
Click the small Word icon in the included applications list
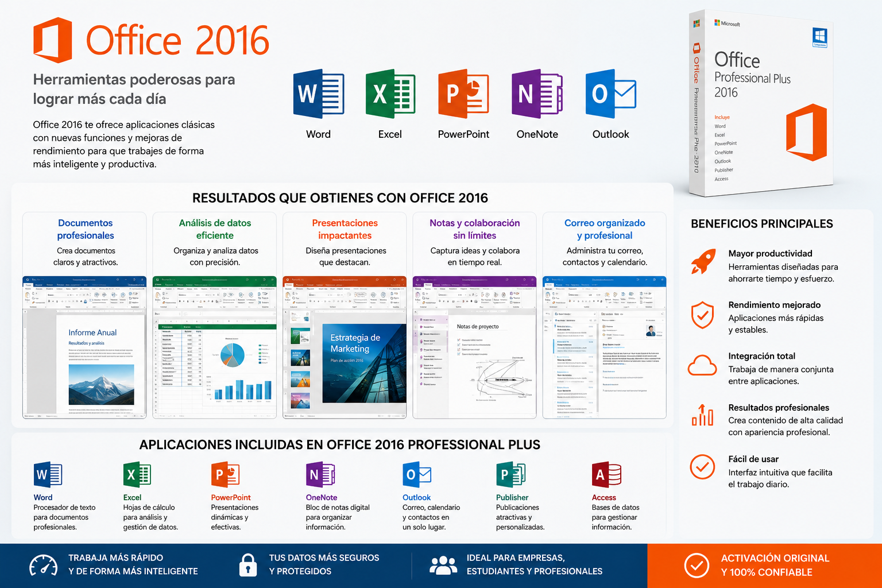pos(48,475)
